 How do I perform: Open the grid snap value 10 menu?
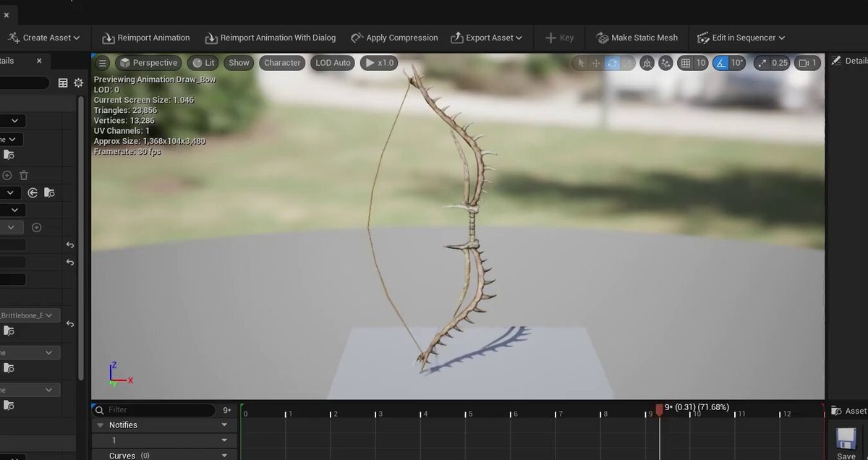tap(701, 63)
